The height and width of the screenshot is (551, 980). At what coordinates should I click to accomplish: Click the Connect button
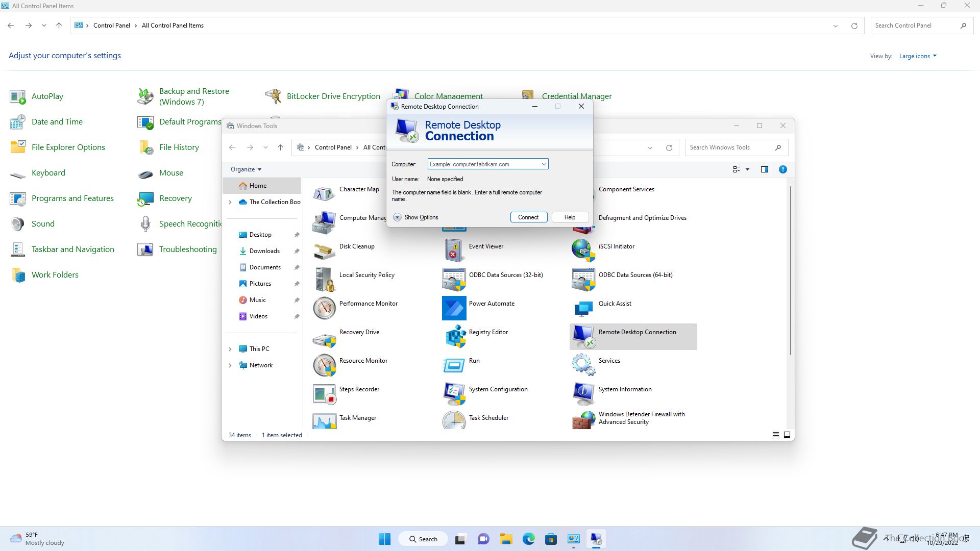tap(528, 217)
